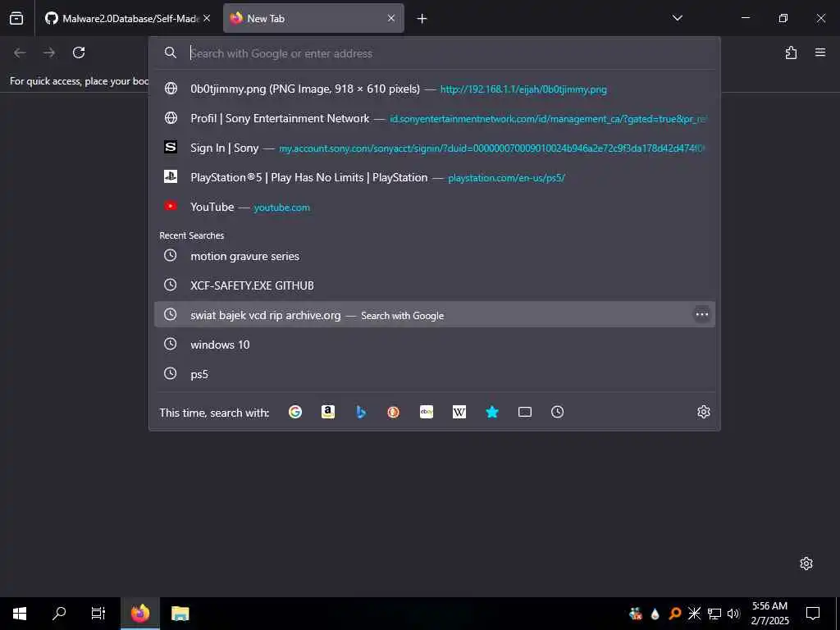The height and width of the screenshot is (630, 840).
Task: Search this time with eBay
Action: (427, 412)
